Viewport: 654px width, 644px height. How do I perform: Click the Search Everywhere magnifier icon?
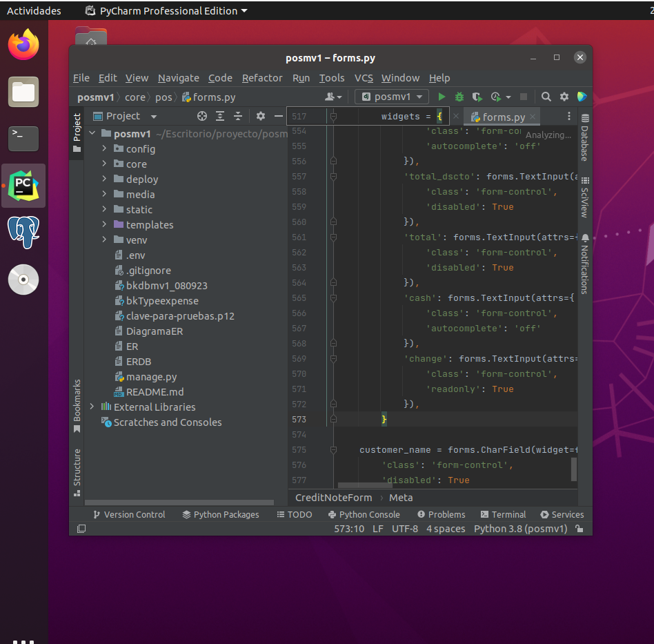point(546,97)
